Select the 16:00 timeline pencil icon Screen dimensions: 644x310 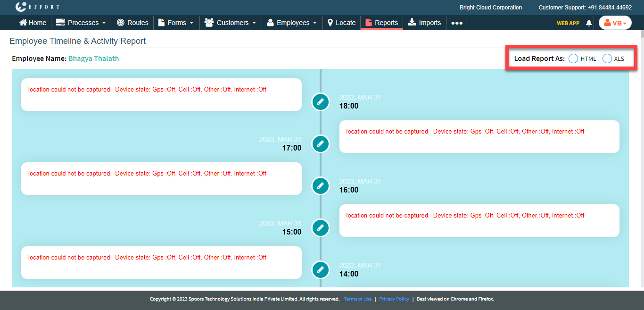[x=321, y=185]
